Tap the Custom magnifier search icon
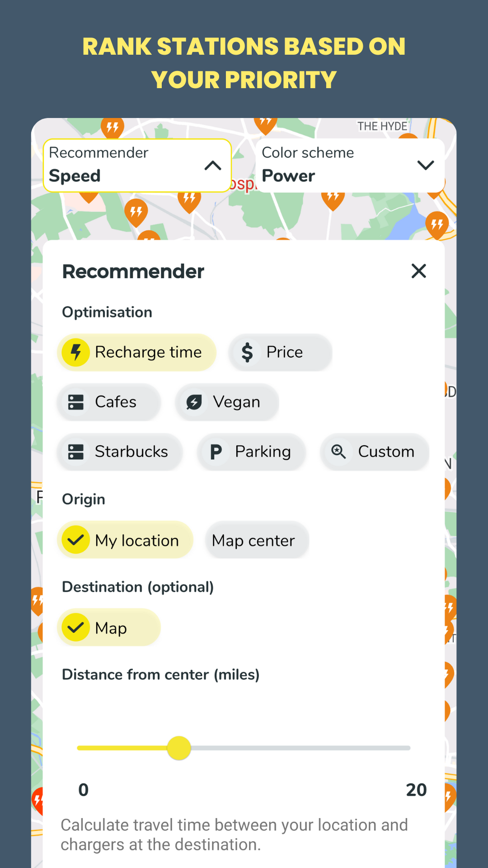 tap(338, 452)
